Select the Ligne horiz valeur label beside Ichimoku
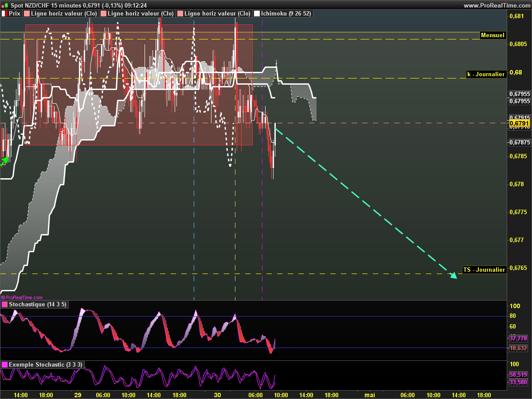The width and height of the screenshot is (532, 399). pos(217,14)
